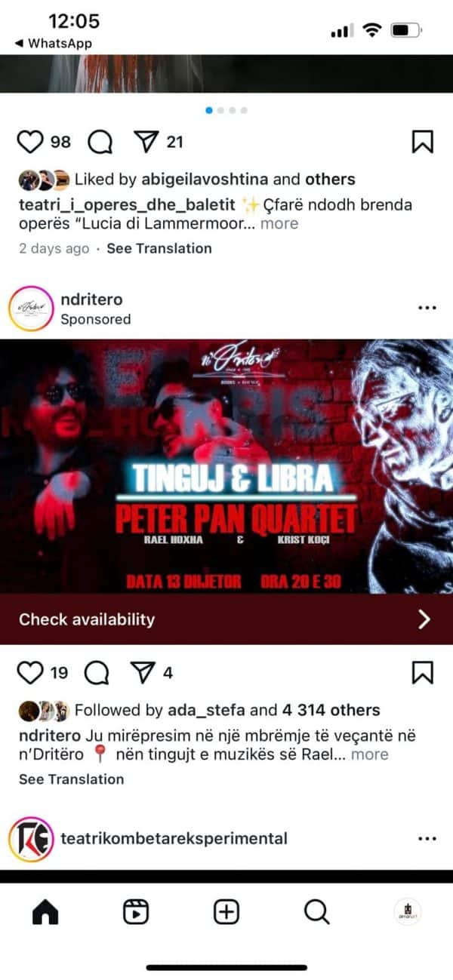
Task: Open options menu for teatrikombetareksperimental post
Action: pos(427,839)
